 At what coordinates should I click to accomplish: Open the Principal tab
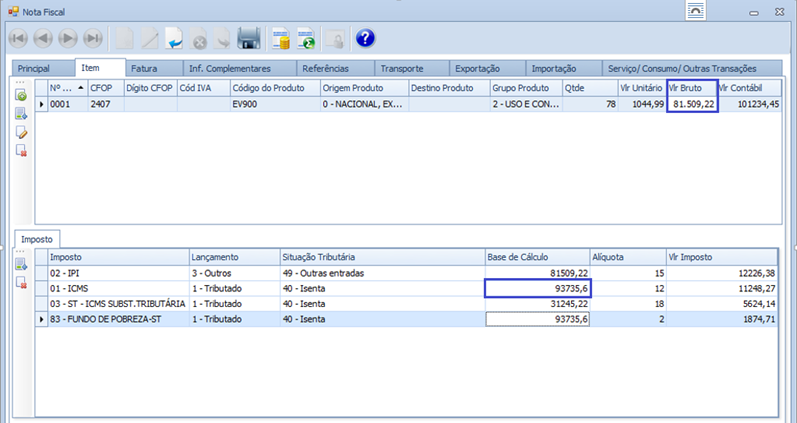(x=34, y=68)
